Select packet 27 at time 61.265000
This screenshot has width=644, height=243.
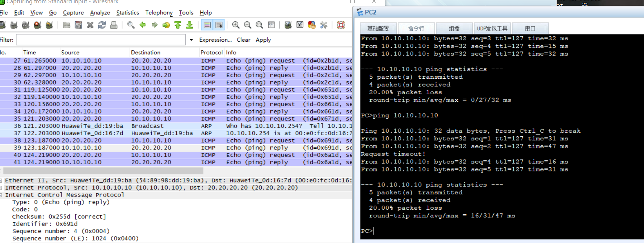pos(176,61)
